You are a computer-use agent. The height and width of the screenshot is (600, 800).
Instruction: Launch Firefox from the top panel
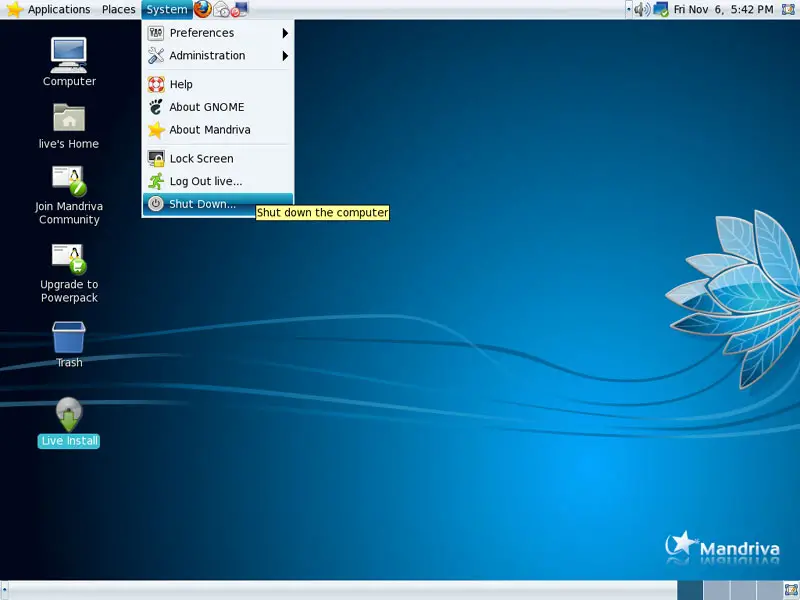(x=203, y=9)
